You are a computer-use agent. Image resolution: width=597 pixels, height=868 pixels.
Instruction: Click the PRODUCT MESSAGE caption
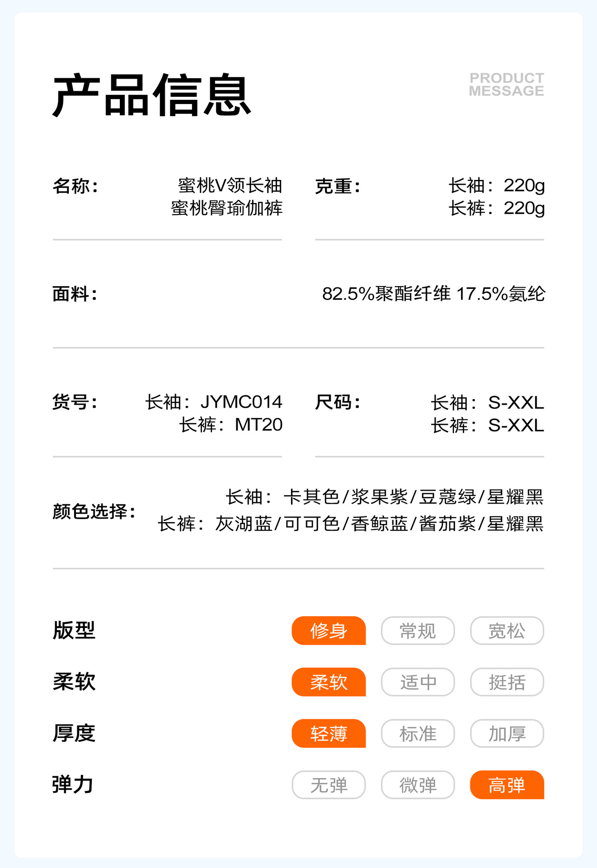(506, 85)
